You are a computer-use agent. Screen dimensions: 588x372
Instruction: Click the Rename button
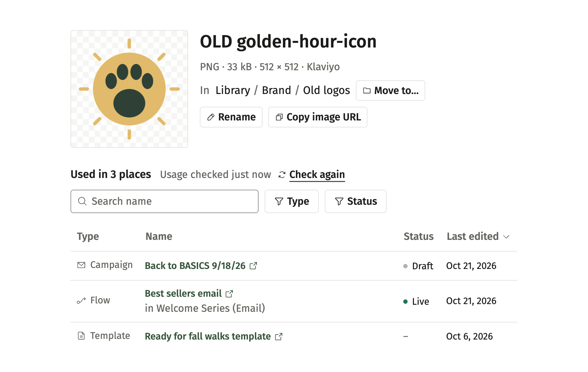231,117
